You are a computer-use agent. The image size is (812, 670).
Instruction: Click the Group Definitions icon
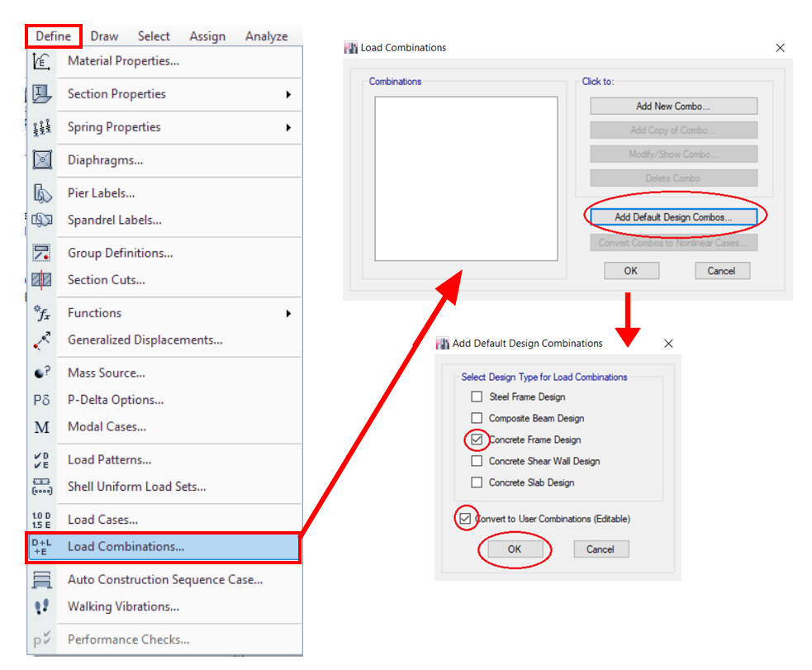pyautogui.click(x=42, y=253)
